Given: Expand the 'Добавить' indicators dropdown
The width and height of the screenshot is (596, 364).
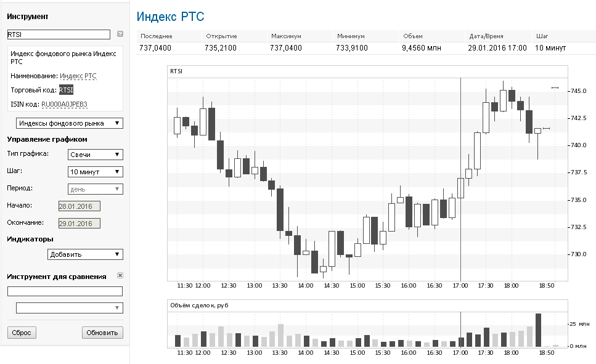Looking at the screenshot, I should (x=85, y=254).
